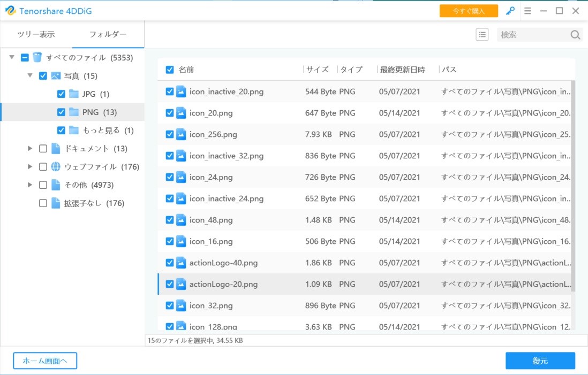Uncheck the 写真 category checkbox
The width and height of the screenshot is (588, 375).
[43, 75]
